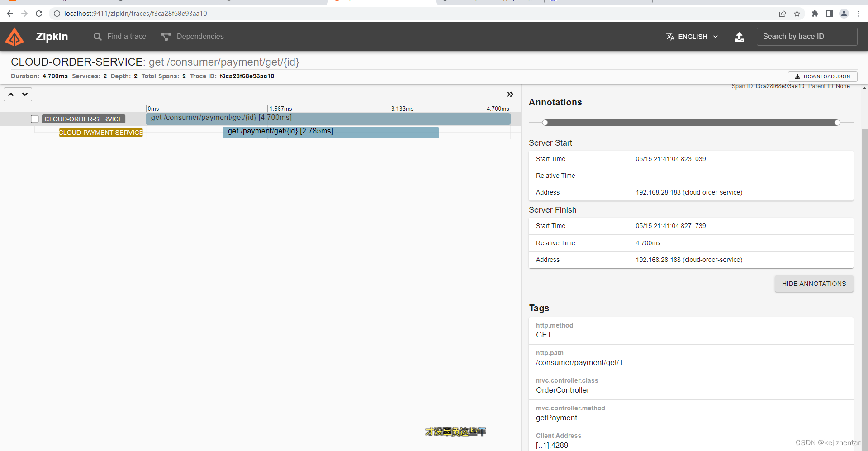Viewport: 868px width, 451px height.
Task: Click the http.path /consumer/payment/get/1 value
Action: coord(579,362)
